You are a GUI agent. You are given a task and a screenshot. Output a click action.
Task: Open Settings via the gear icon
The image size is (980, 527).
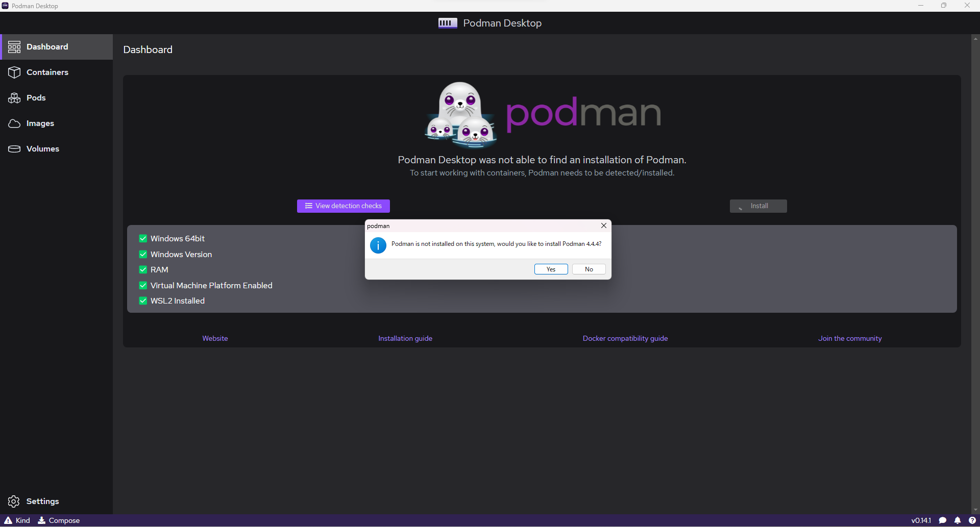[14, 501]
